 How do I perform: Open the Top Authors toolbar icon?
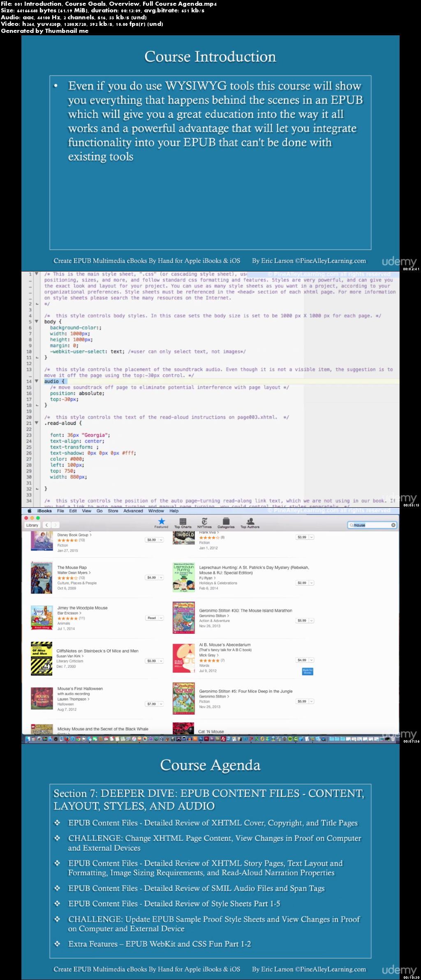coord(250,523)
